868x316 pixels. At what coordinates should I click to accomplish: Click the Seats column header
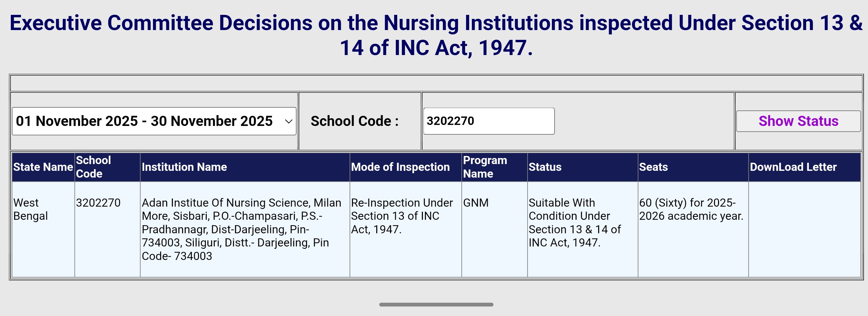tap(654, 167)
